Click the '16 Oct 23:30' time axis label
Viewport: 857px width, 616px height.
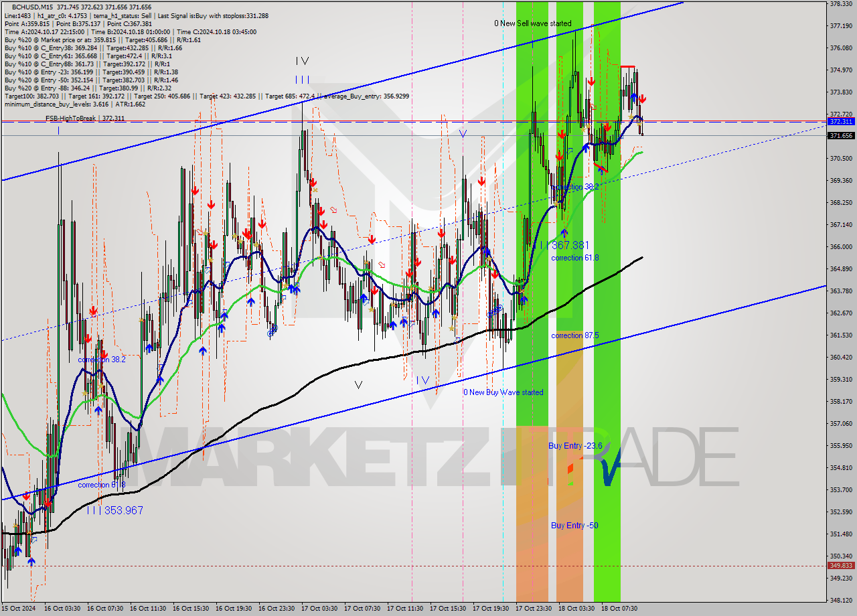[277, 609]
